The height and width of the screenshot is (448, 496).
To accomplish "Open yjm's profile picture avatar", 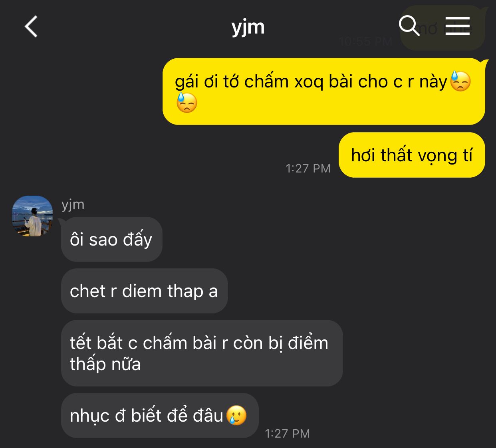I will (x=32, y=216).
